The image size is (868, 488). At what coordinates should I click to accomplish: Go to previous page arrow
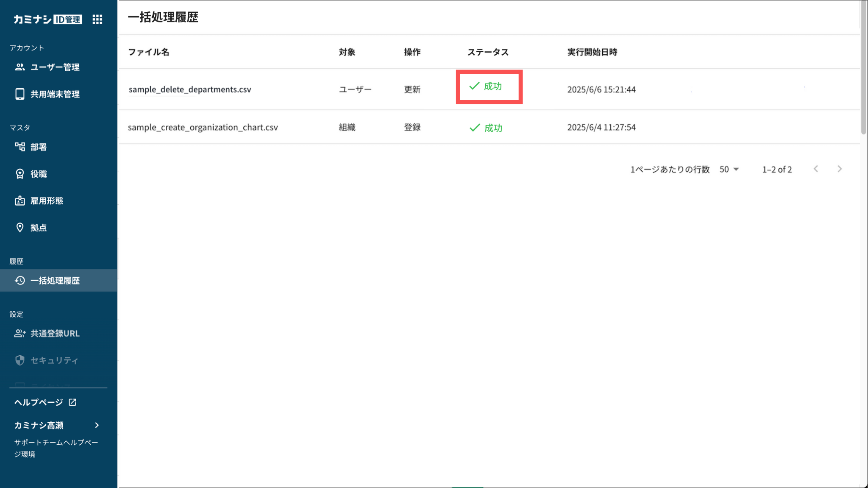(816, 169)
